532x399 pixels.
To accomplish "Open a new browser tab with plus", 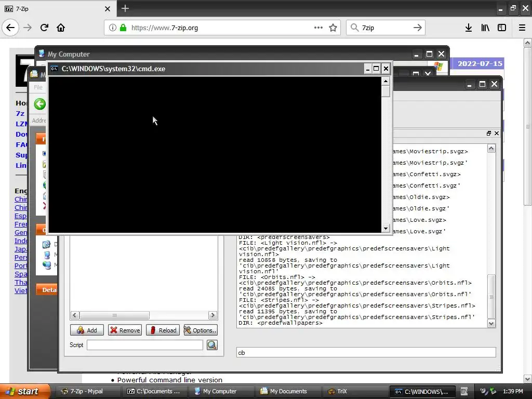I will [125, 8].
